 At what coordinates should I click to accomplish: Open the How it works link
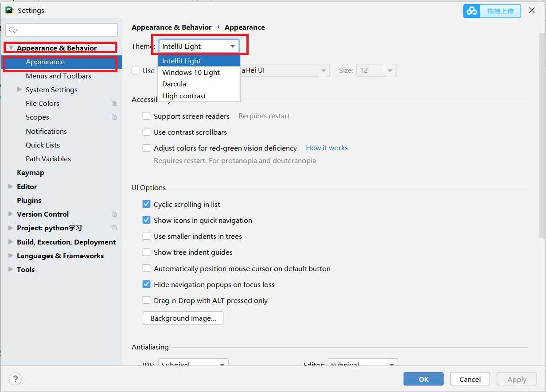[327, 147]
